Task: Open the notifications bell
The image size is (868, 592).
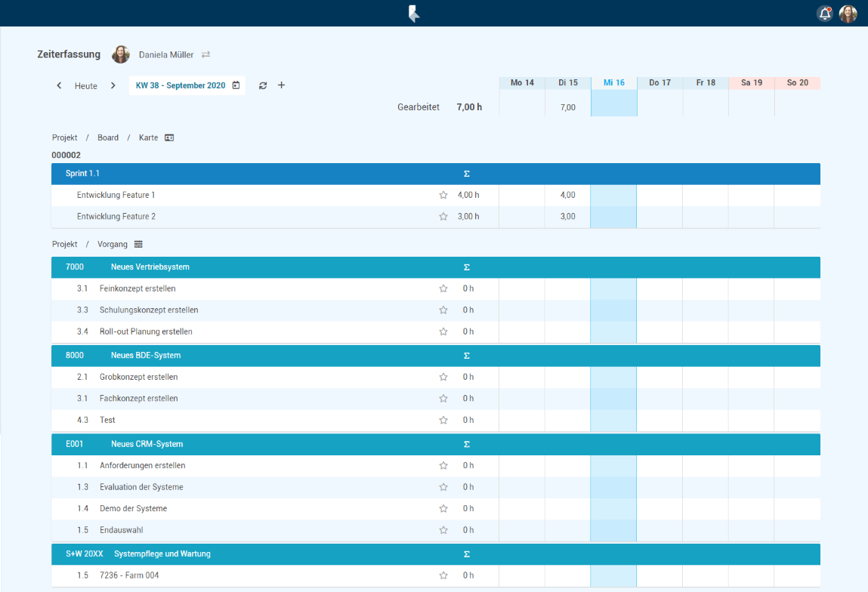Action: [825, 14]
